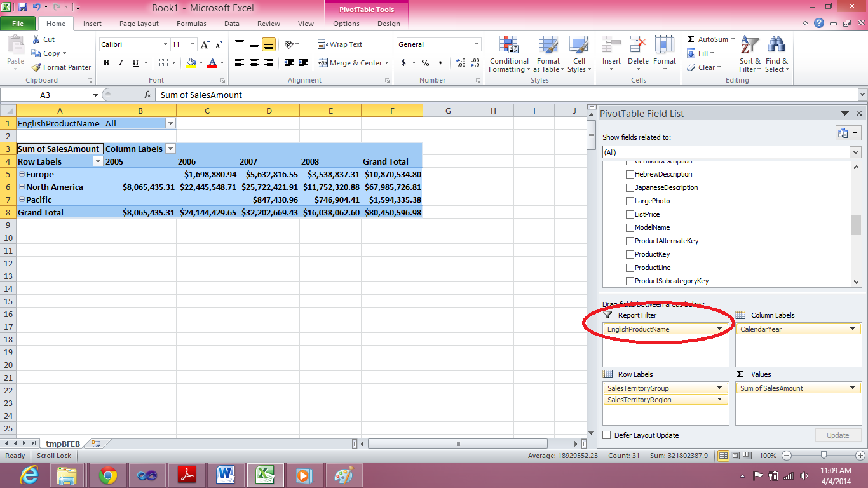
Task: Click the Insert Function fx icon
Action: (x=147, y=95)
